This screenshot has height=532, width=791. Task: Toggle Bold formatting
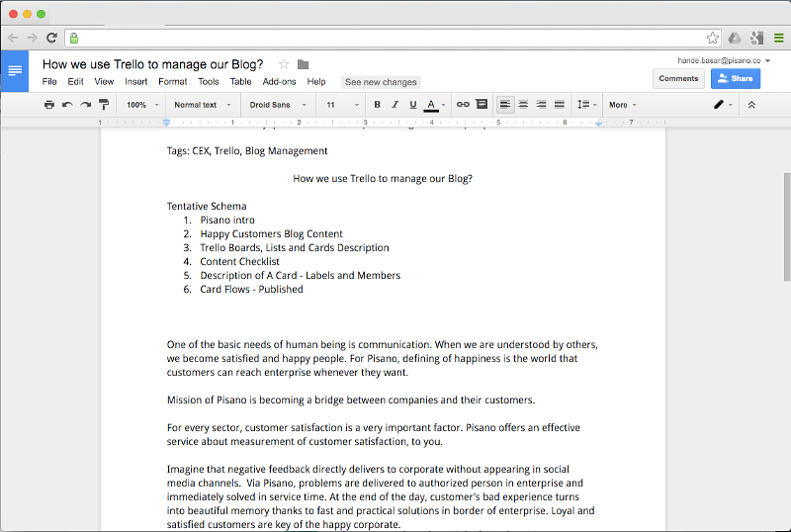pos(377,105)
